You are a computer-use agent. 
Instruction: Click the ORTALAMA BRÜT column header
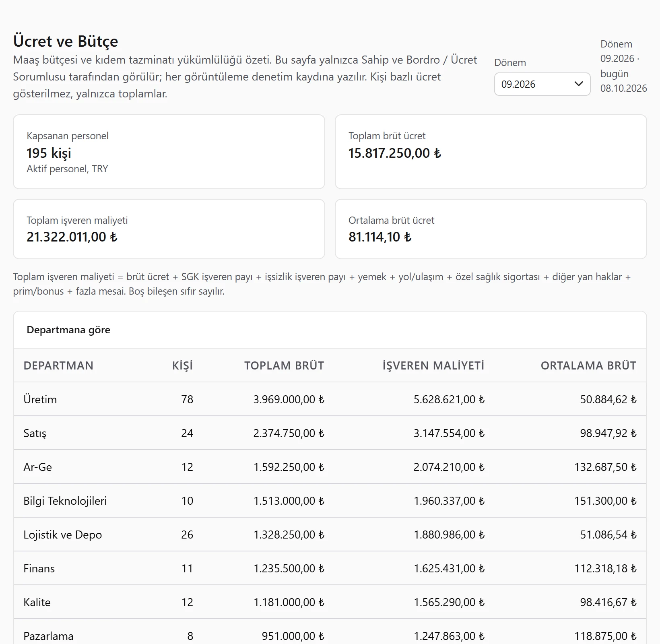point(588,365)
